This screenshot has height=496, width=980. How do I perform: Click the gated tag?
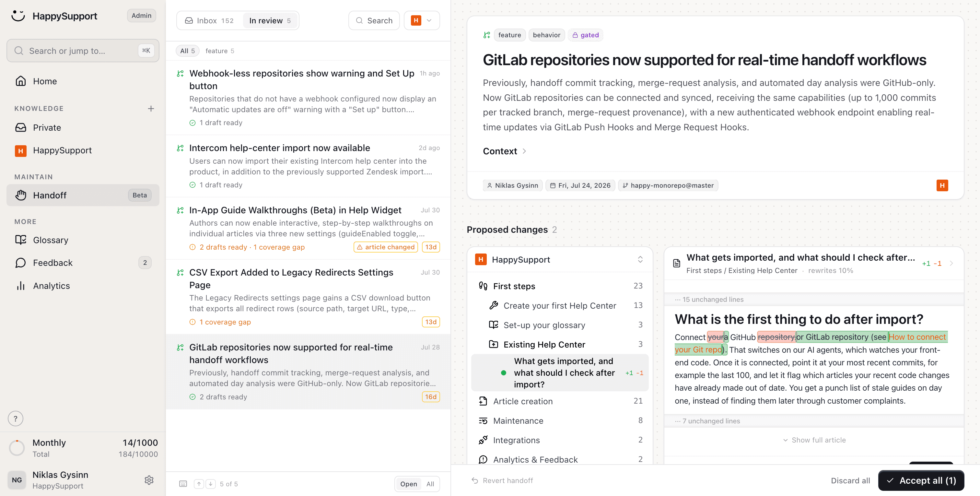point(586,35)
